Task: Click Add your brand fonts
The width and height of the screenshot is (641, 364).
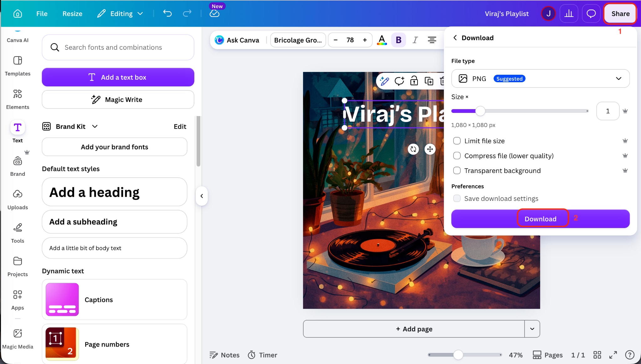Action: [115, 147]
